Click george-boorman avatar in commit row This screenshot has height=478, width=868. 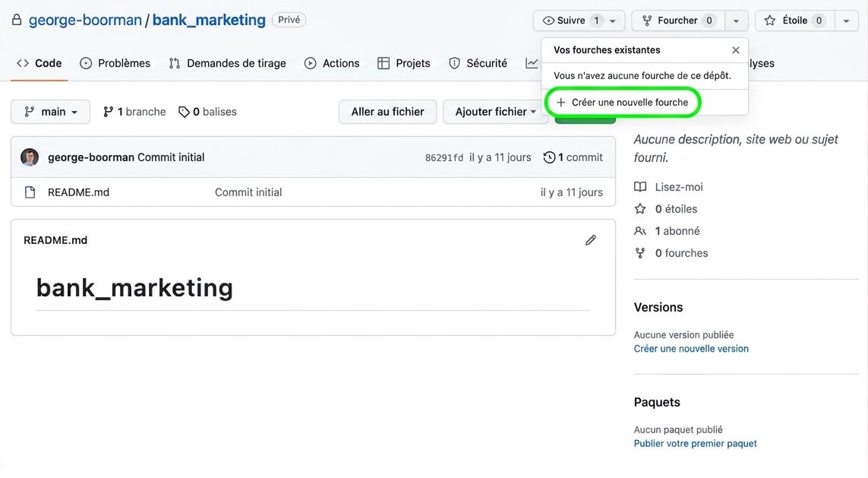pyautogui.click(x=30, y=158)
